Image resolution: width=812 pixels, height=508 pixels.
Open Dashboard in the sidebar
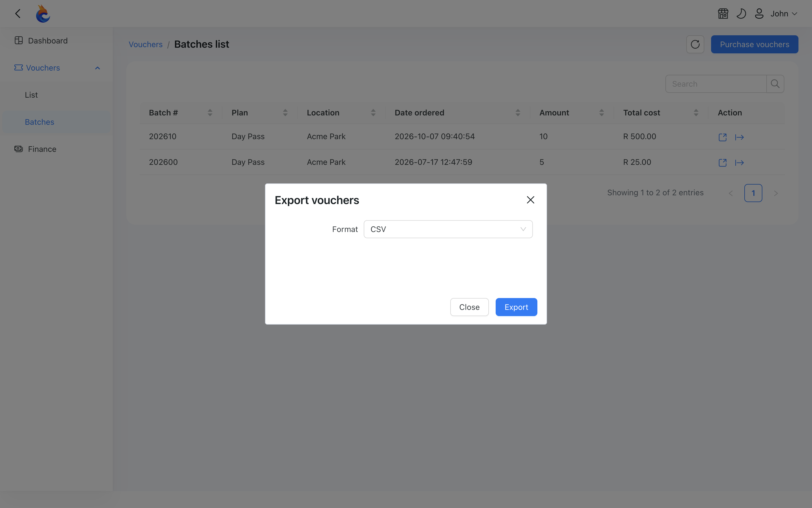[56, 41]
